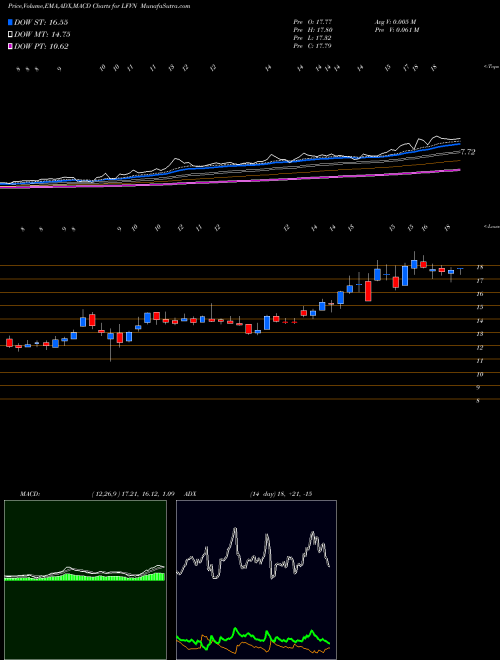The image size is (500, 660).
Task: Click the '<Lows' axis label
Action: pyautogui.click(x=492, y=226)
